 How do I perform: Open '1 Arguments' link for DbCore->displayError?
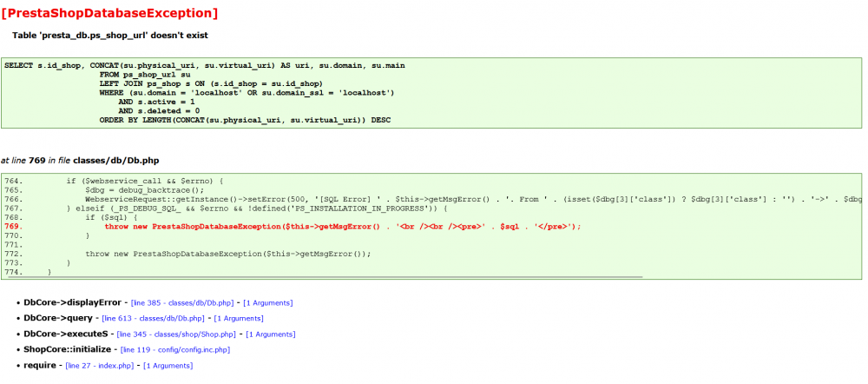[268, 303]
